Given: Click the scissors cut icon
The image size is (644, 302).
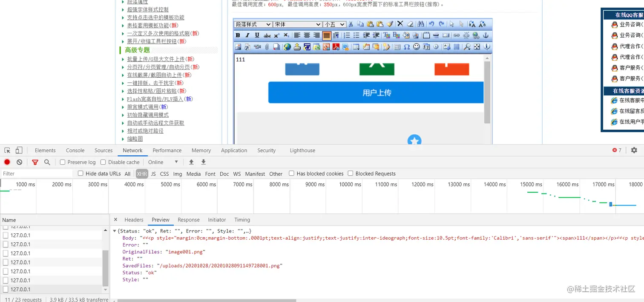Looking at the screenshot, I should pos(351,24).
